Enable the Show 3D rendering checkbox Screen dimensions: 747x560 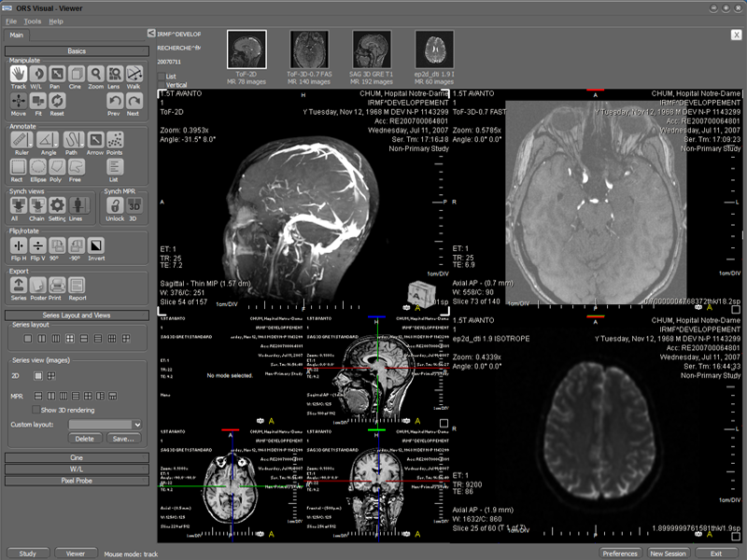pyautogui.click(x=37, y=410)
